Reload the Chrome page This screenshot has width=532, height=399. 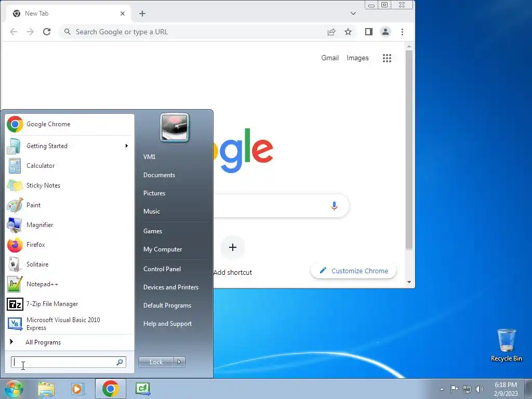click(x=47, y=32)
